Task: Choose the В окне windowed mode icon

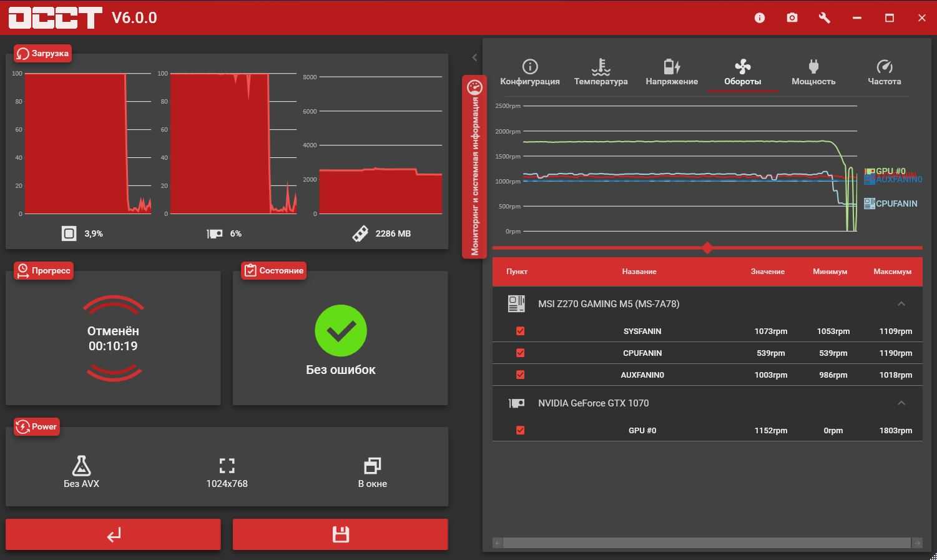Action: [x=372, y=466]
